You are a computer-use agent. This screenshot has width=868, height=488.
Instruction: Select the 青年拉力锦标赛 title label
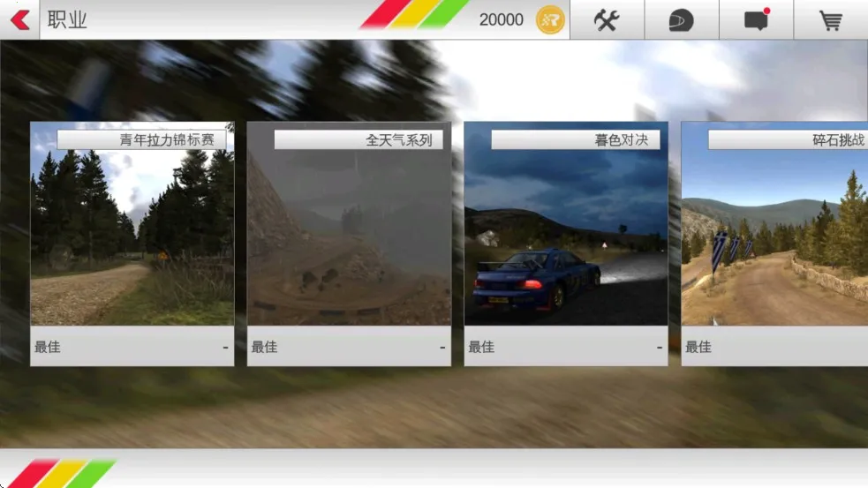[141, 139]
